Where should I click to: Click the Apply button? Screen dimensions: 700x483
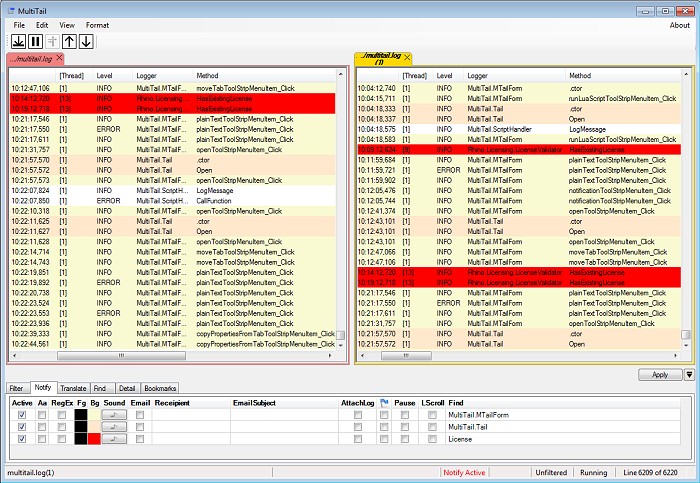659,375
